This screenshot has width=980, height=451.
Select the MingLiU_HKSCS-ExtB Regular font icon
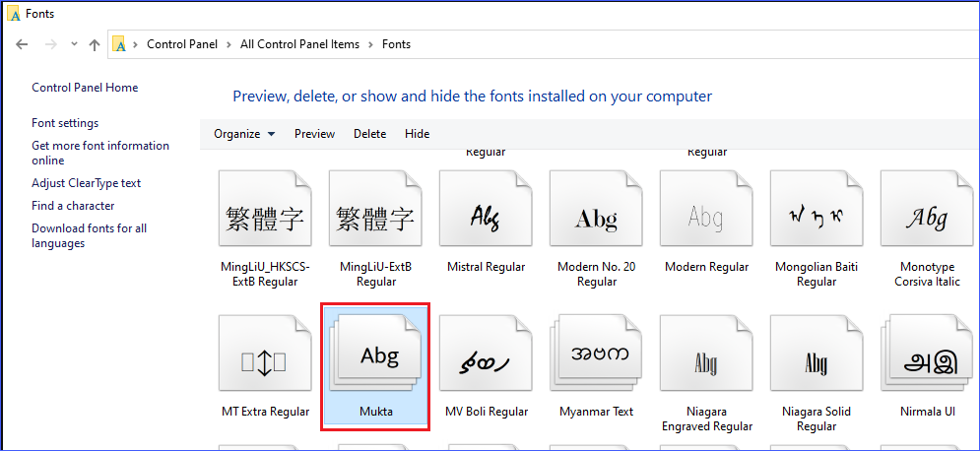[x=265, y=209]
